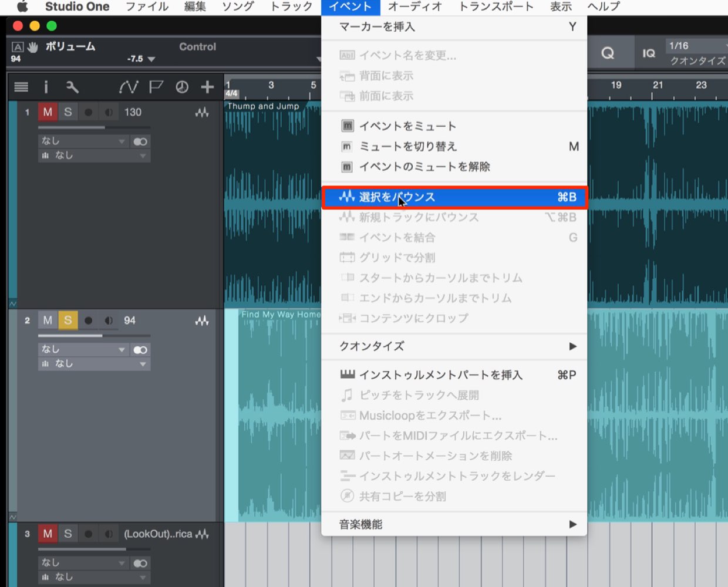The width and height of the screenshot is (728, 587).
Task: Unmute track 1 with its M button
Action: pyautogui.click(x=48, y=112)
